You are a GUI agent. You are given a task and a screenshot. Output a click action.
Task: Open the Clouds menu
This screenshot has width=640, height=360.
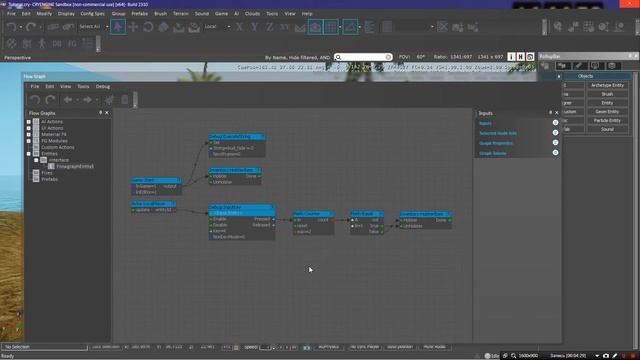tap(252, 13)
